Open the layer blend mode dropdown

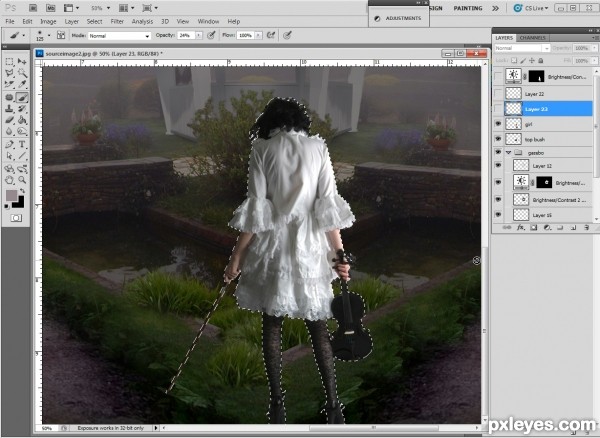pos(522,48)
